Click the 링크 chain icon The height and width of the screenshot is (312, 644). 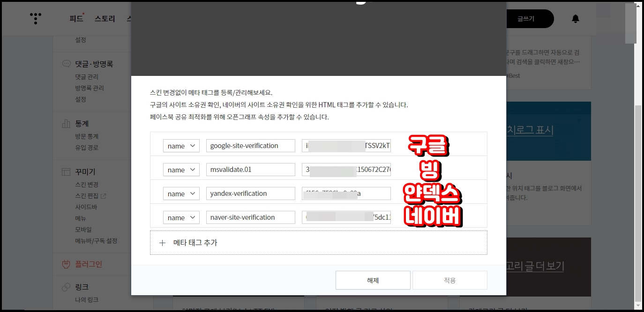pyautogui.click(x=66, y=287)
